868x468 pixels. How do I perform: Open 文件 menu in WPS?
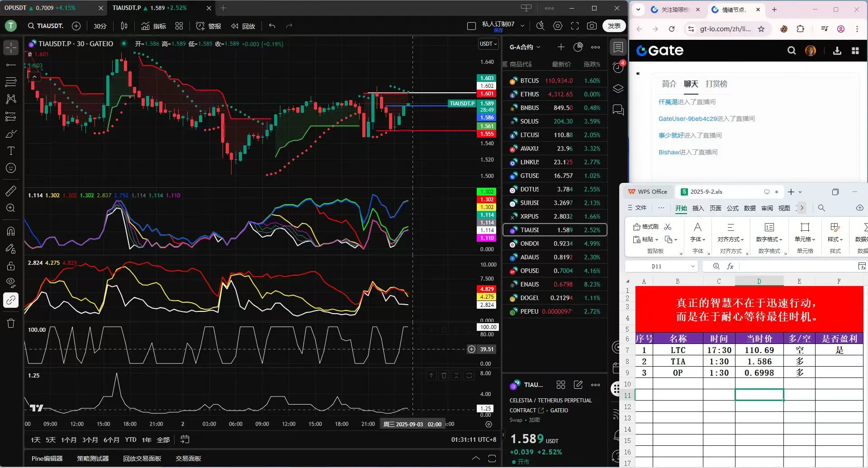[x=637, y=208]
